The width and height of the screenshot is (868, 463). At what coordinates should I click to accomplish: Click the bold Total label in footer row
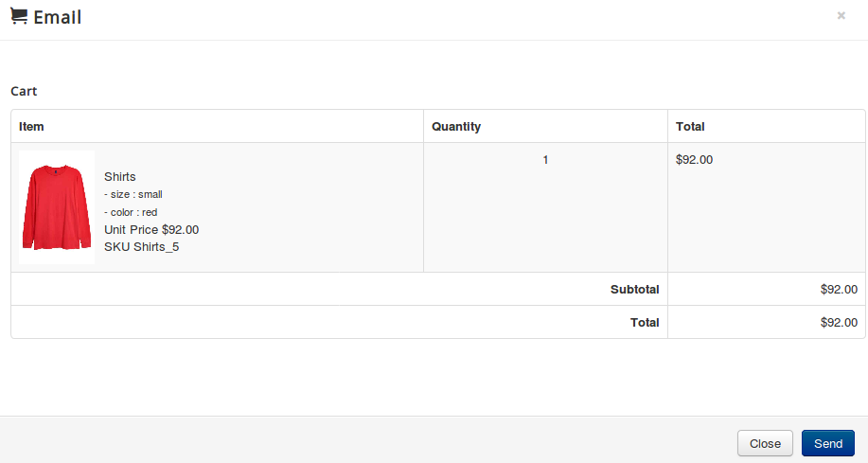645,322
